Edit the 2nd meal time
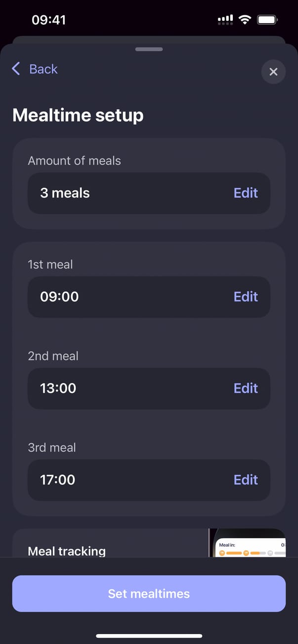Viewport: 298px width, 644px height. click(246, 388)
